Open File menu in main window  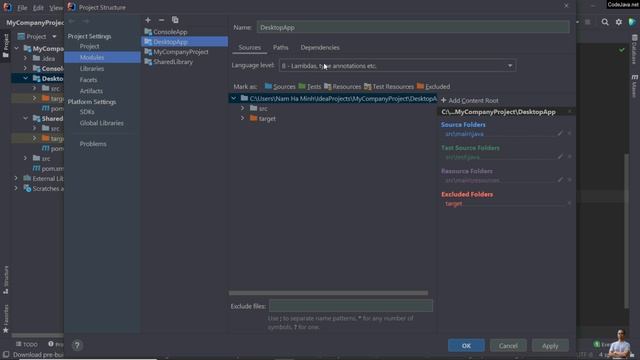pyautogui.click(x=22, y=8)
